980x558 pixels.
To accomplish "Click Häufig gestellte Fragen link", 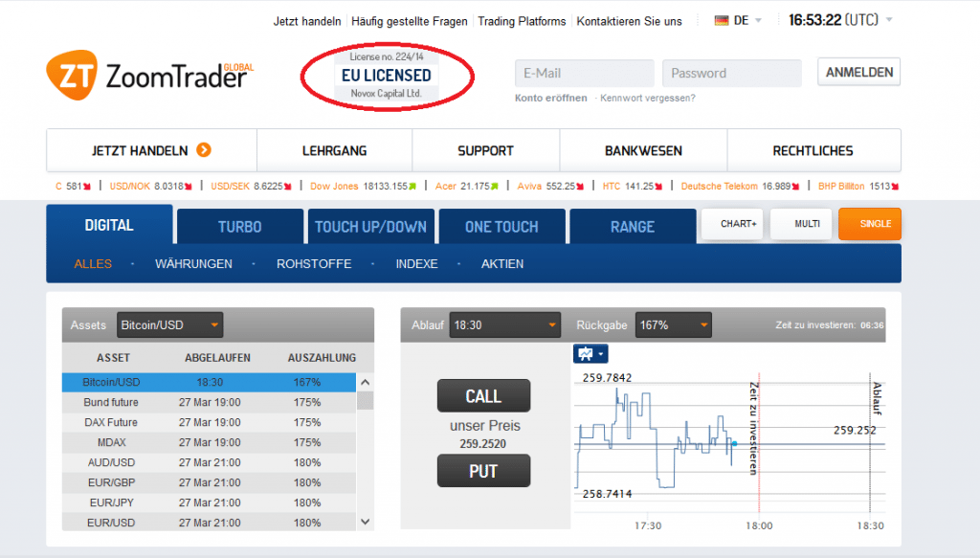I will [410, 21].
